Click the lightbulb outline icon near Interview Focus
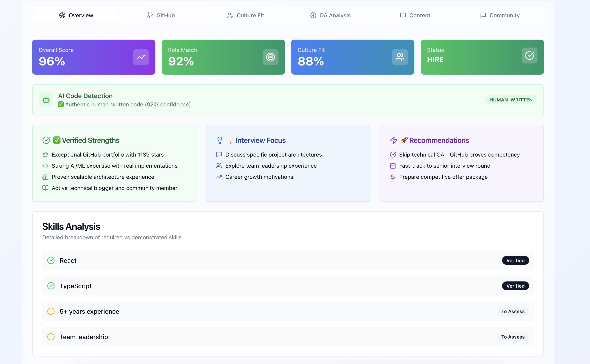This screenshot has width=590, height=364. tap(220, 140)
